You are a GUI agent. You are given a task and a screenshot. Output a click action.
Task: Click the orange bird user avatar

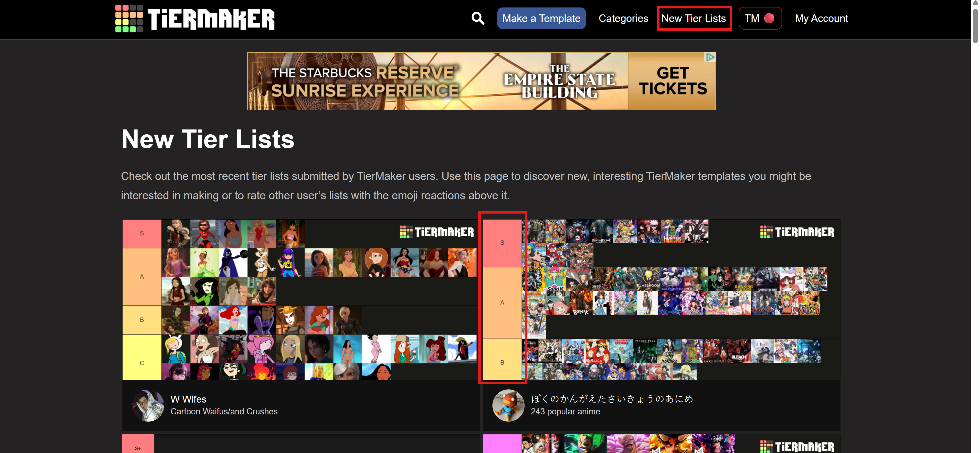coord(508,405)
